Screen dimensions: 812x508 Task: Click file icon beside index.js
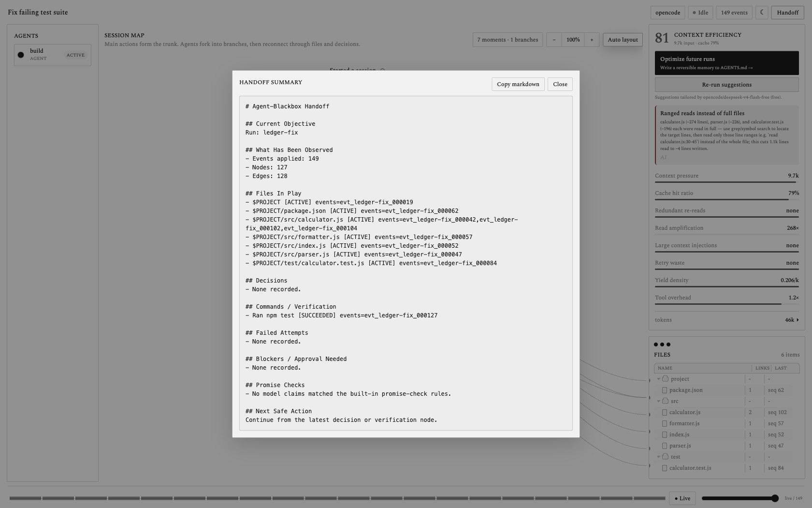point(665,434)
